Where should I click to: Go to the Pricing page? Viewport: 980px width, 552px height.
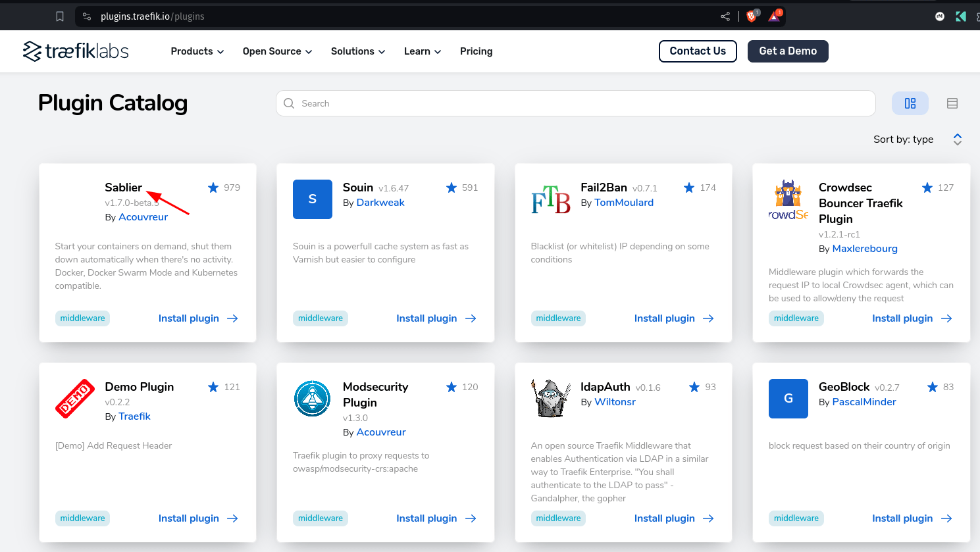pyautogui.click(x=477, y=51)
